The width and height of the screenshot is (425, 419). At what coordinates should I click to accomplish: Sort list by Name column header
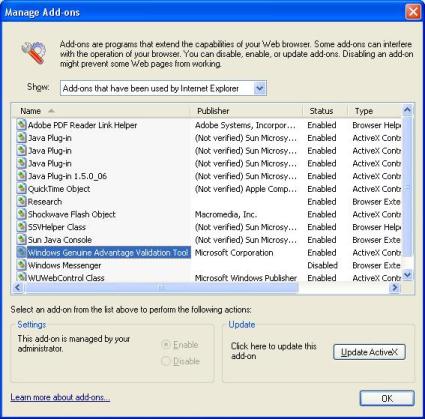pos(100,111)
